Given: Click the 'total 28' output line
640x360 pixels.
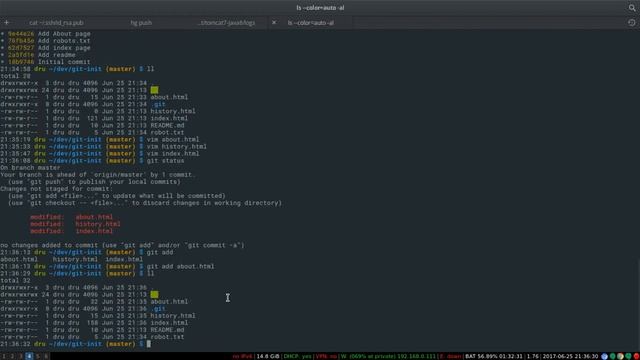Looking at the screenshot, I should point(15,76).
